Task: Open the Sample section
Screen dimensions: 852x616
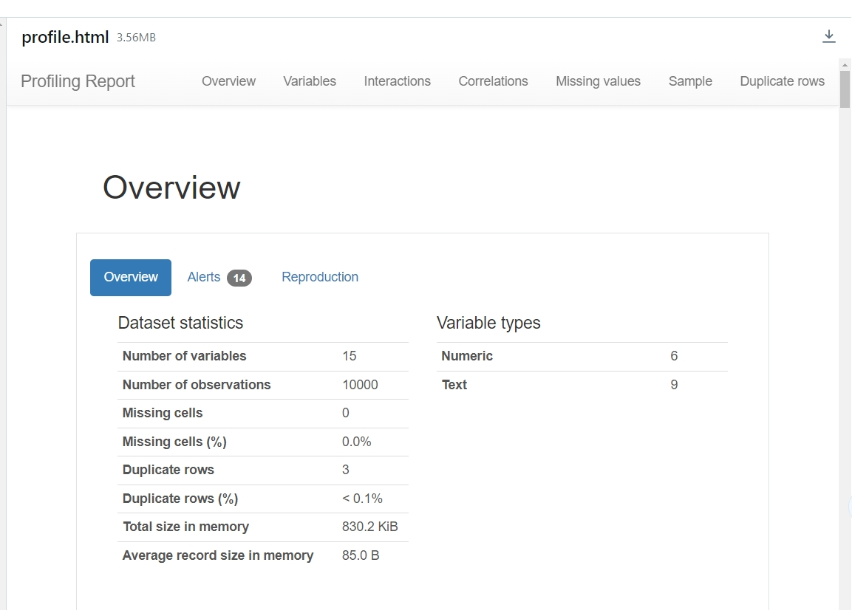Action: [690, 81]
